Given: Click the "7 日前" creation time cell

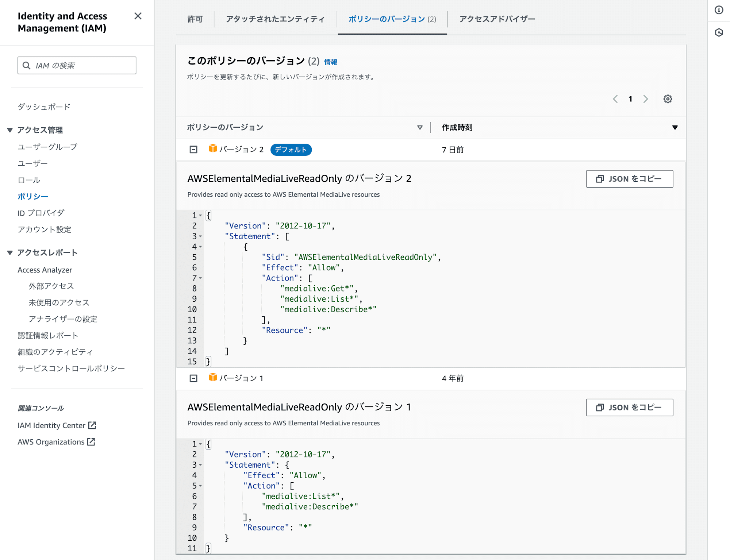Looking at the screenshot, I should (453, 150).
